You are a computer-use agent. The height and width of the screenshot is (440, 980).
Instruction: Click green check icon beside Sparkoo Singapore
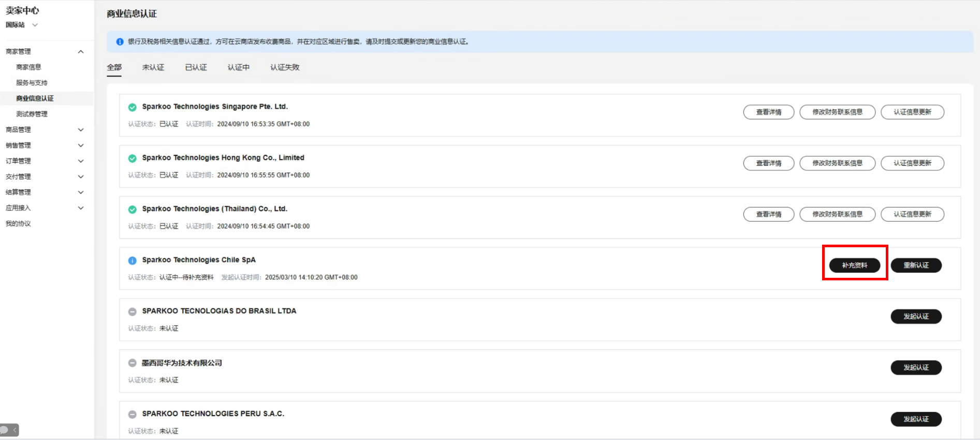click(133, 107)
